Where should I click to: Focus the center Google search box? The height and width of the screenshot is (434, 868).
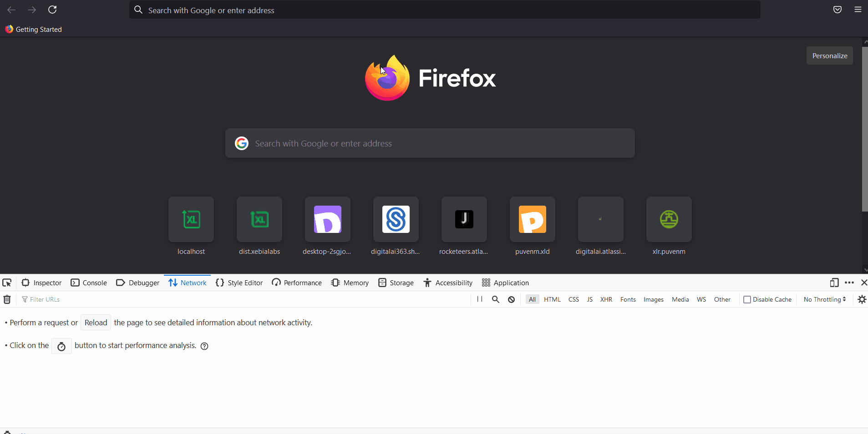click(430, 143)
